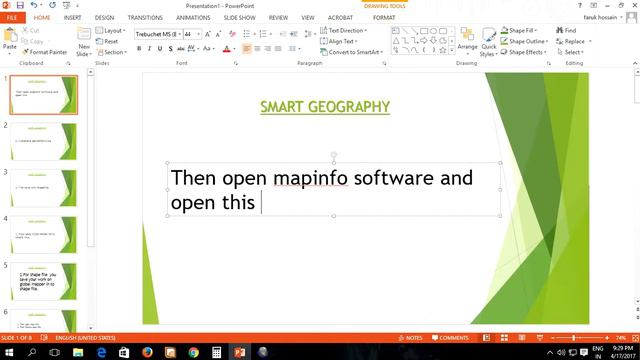Switch to Reading View icon
640x360 pixels.
pos(522,338)
